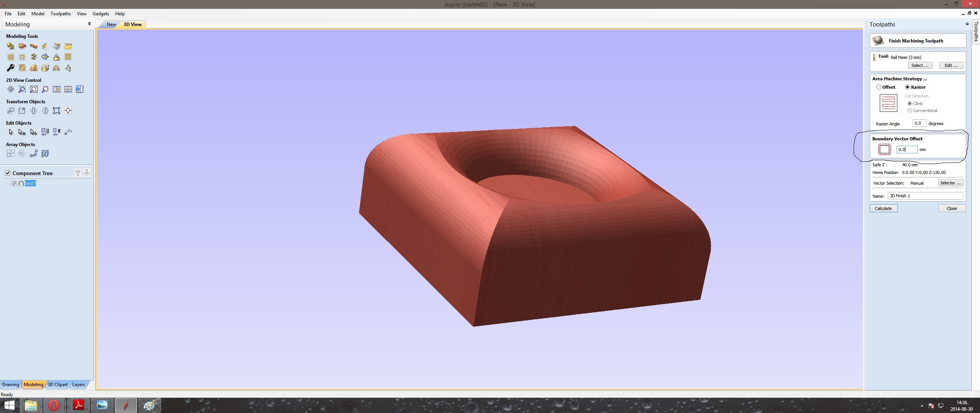Open the File menu

(8, 13)
